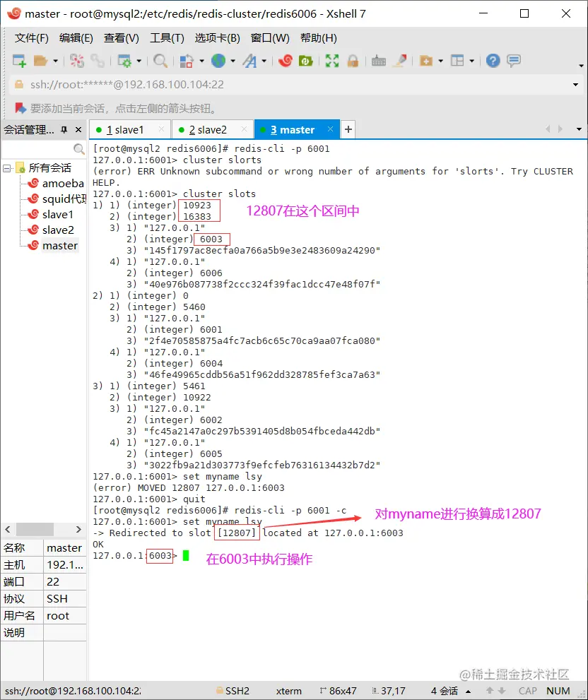Close the master tab
Image resolution: width=588 pixels, height=700 pixels.
pyautogui.click(x=330, y=129)
